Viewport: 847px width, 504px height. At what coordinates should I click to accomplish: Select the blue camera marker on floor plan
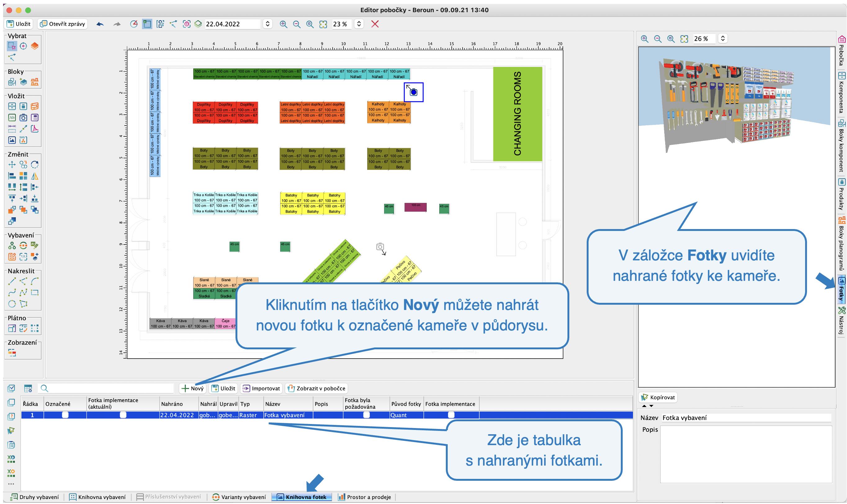[414, 92]
